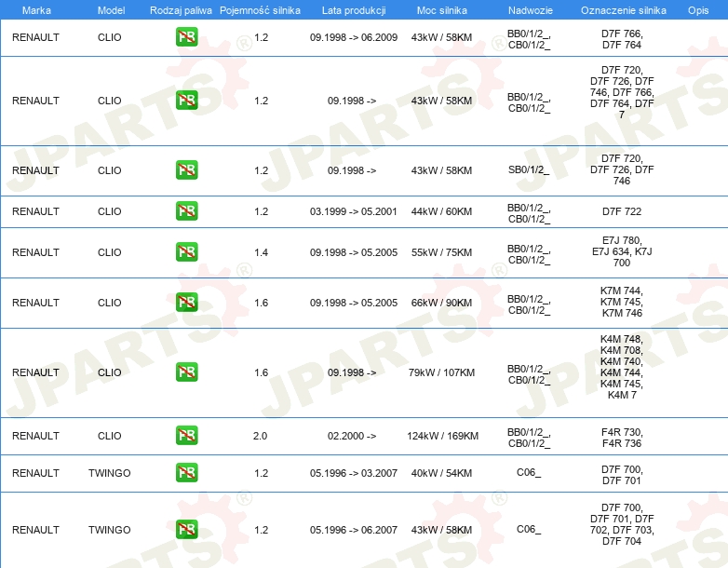Click the Nadwozie column header
This screenshot has height=568, width=728.
click(531, 10)
